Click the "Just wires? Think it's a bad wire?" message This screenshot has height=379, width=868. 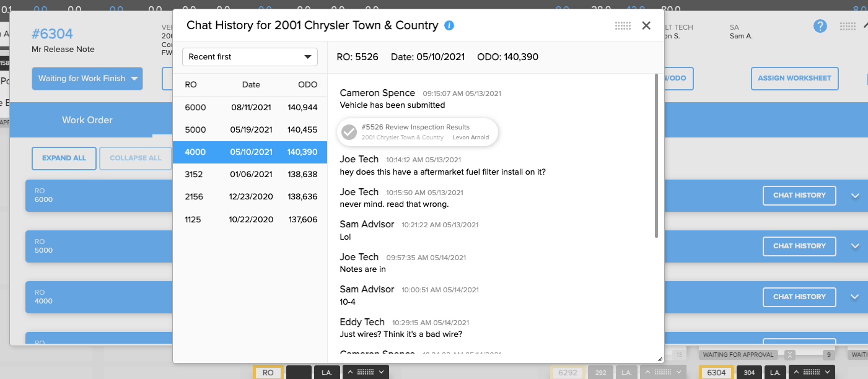(x=401, y=334)
